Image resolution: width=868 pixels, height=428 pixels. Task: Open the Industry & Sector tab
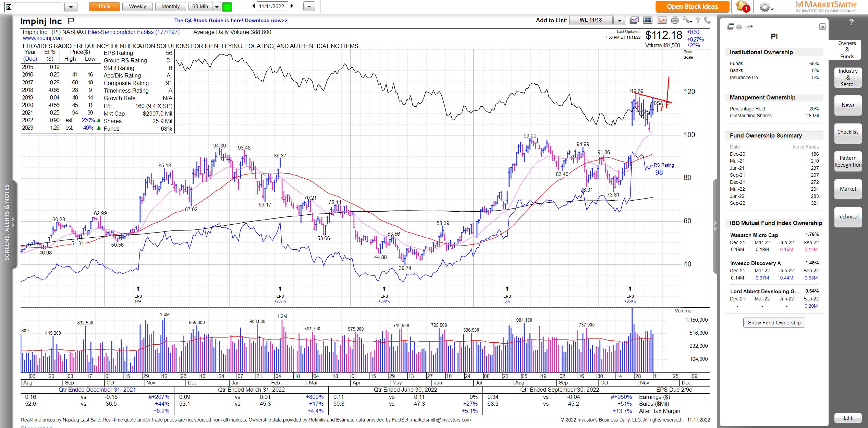[x=848, y=78]
